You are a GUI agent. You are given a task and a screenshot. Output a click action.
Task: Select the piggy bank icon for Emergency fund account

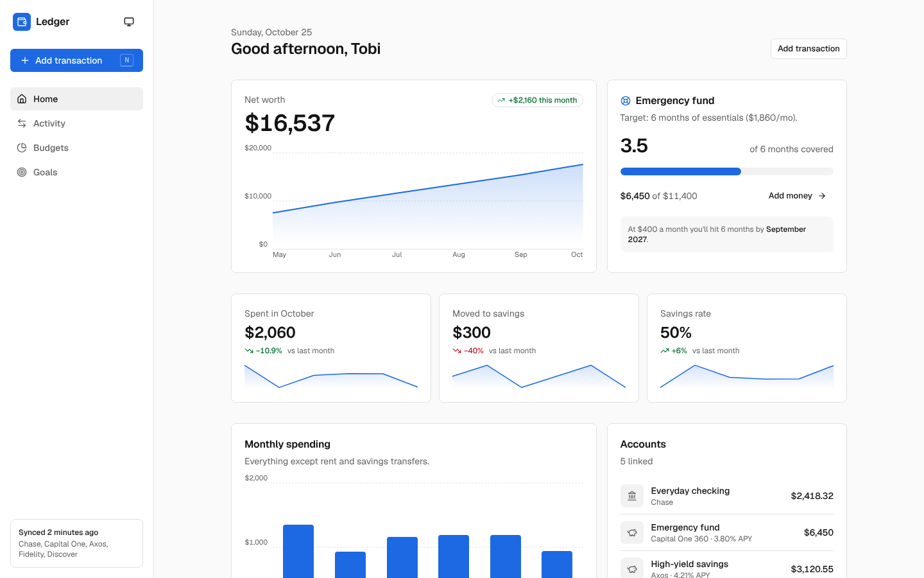(632, 532)
